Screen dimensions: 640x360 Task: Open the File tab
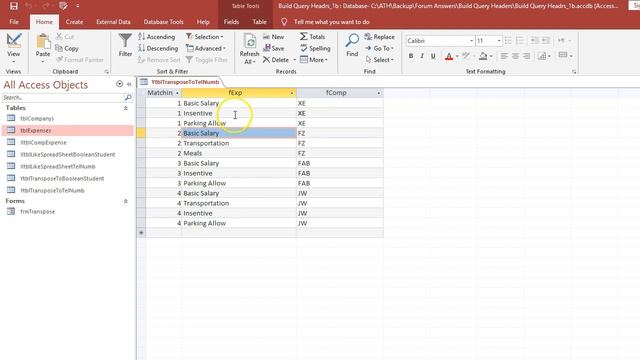tap(14, 22)
